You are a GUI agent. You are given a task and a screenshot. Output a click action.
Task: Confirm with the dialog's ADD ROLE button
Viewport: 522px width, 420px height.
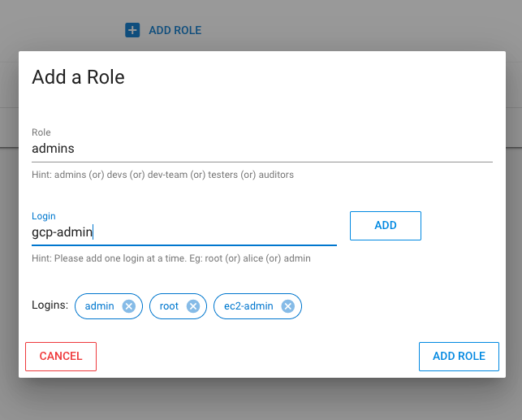(459, 356)
